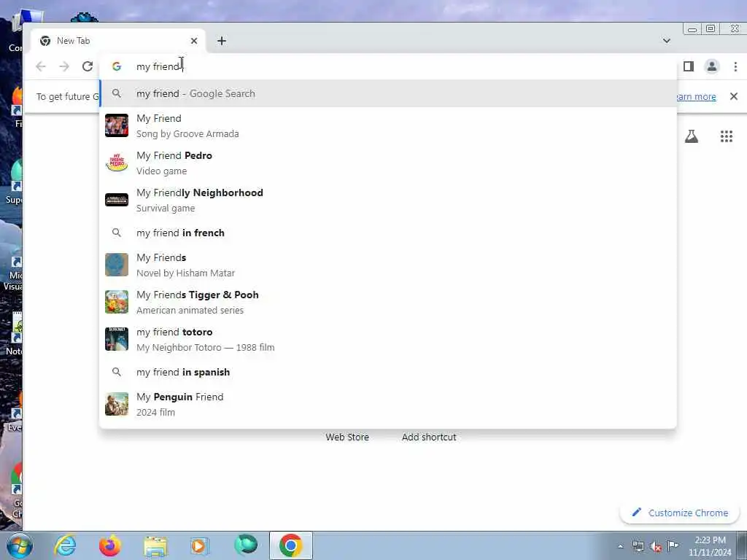Select 'My Friends Tigger & Pooh' suggestion
Screen dimensions: 747x560
tap(388, 302)
